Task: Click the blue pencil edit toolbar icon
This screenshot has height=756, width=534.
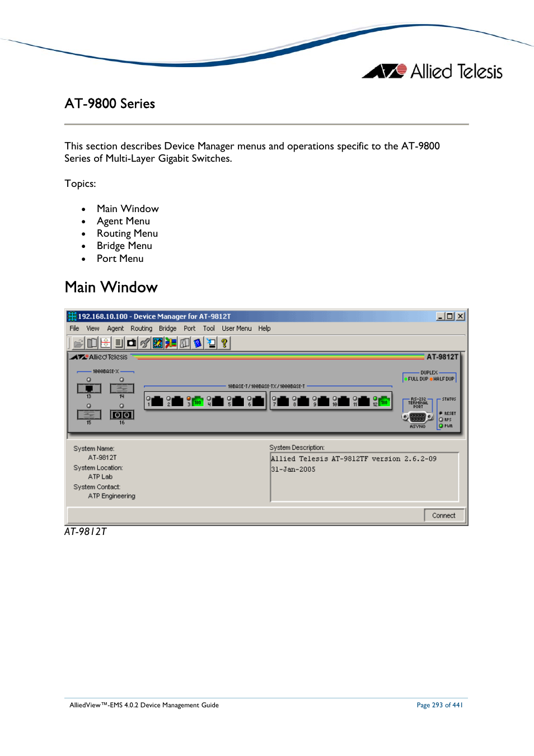Action: 158,343
